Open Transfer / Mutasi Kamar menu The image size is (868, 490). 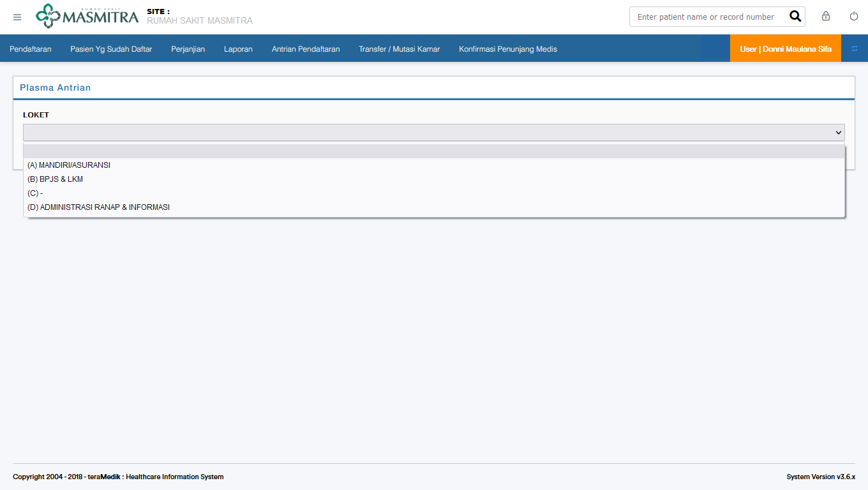[400, 49]
